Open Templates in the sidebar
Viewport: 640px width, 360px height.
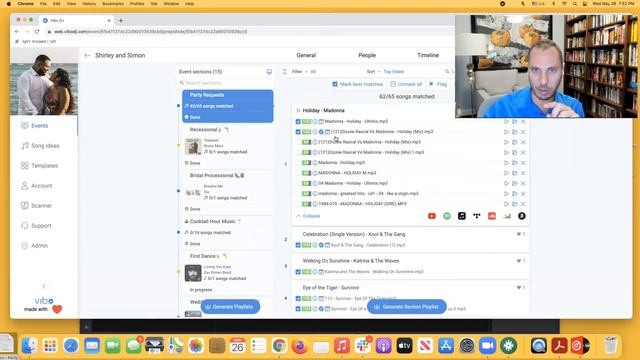pyautogui.click(x=39, y=166)
